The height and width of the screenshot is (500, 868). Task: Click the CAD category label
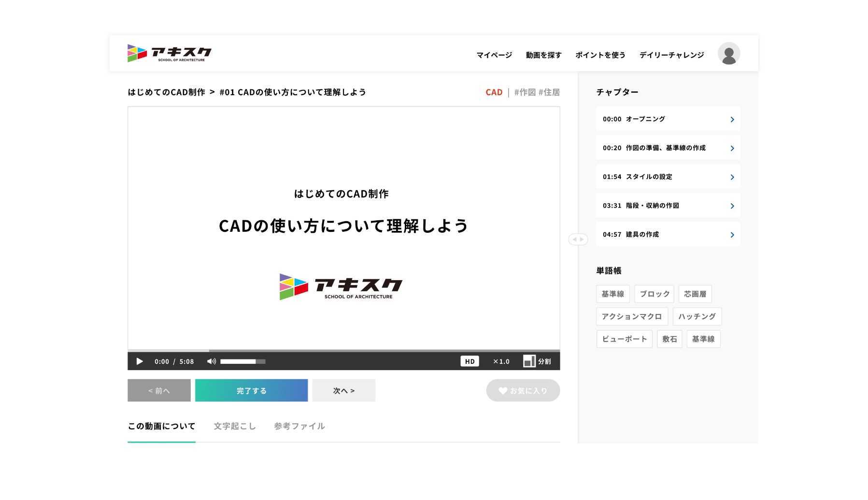(x=494, y=92)
